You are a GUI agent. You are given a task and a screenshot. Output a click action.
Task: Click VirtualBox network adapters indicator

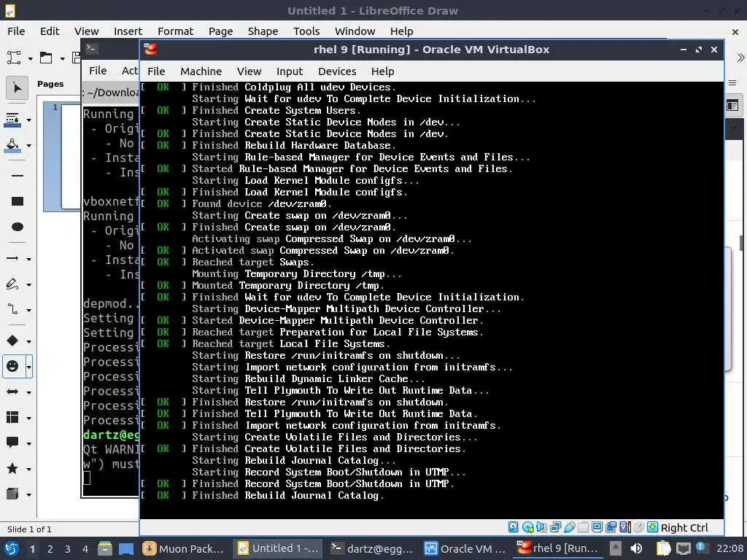point(555,527)
